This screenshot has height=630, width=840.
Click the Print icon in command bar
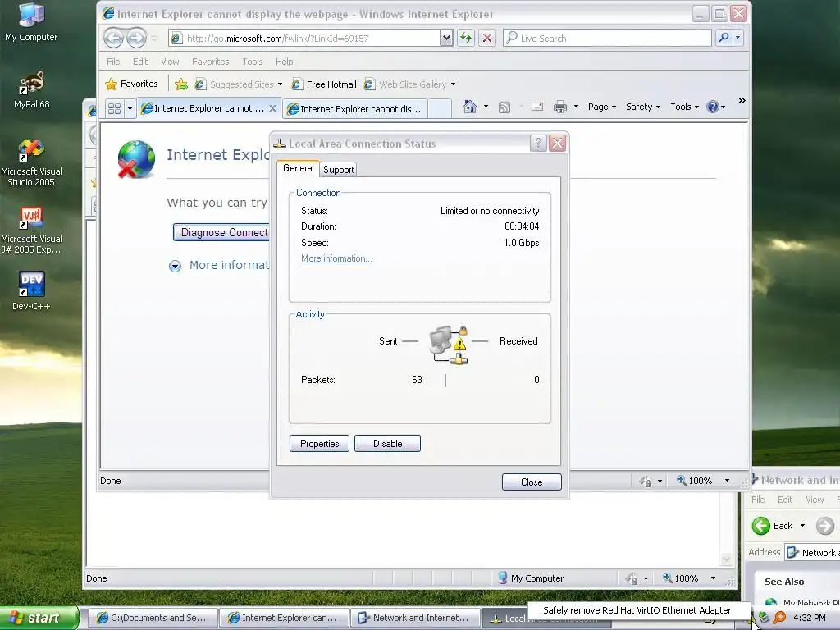[x=560, y=107]
